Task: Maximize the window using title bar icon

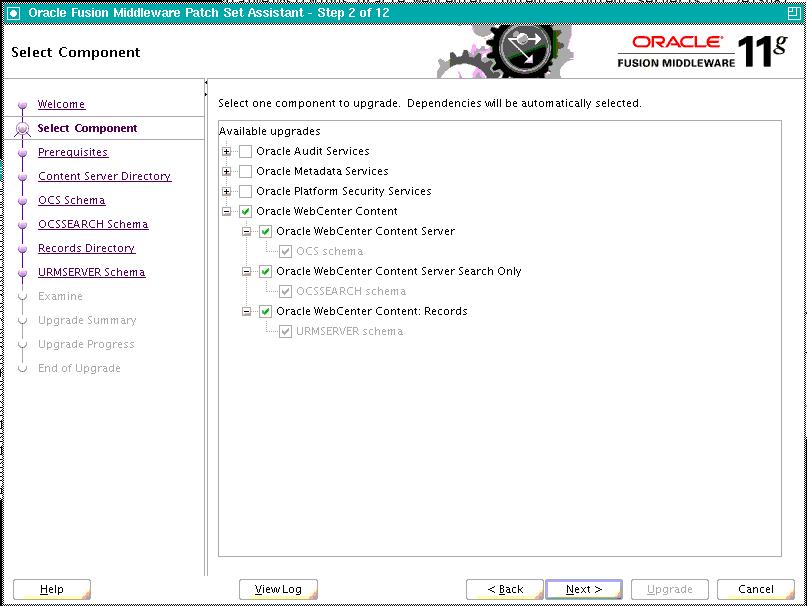Action: pos(794,13)
